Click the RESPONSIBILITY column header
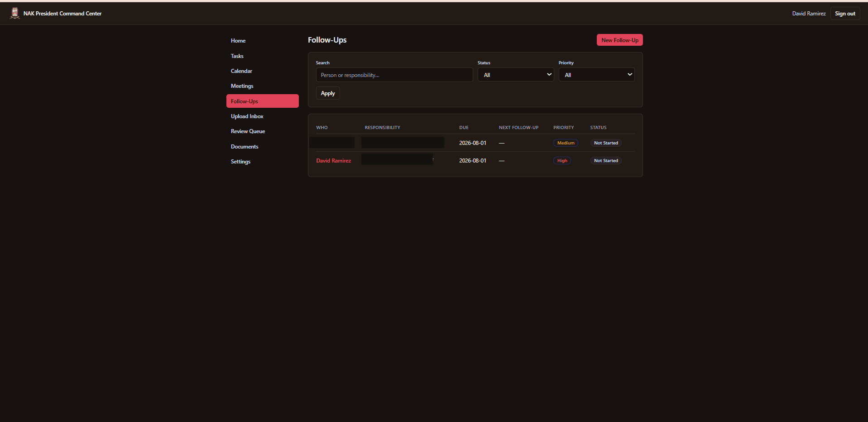The height and width of the screenshot is (422, 868). [383, 128]
